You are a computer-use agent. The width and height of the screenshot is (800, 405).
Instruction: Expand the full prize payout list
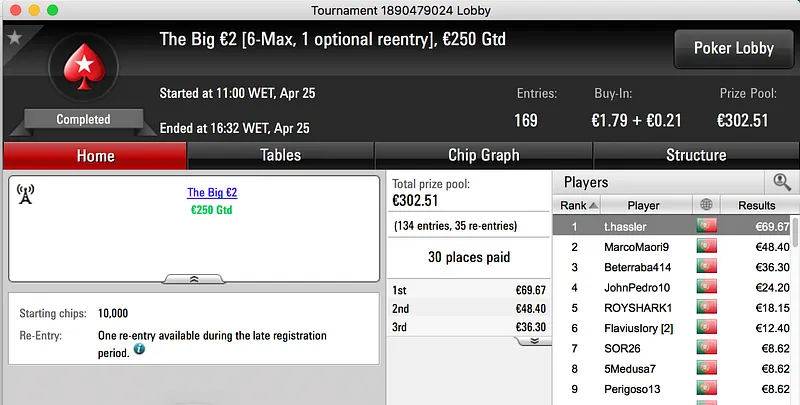point(533,340)
